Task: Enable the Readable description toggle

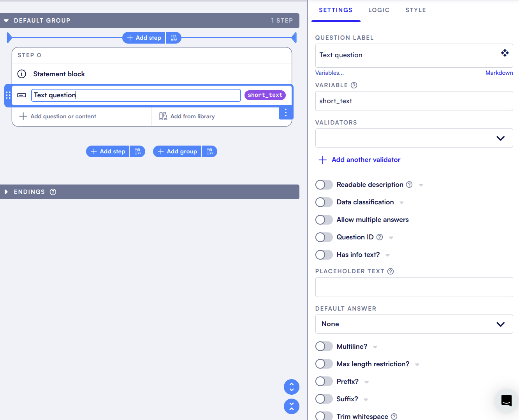Action: [324, 185]
